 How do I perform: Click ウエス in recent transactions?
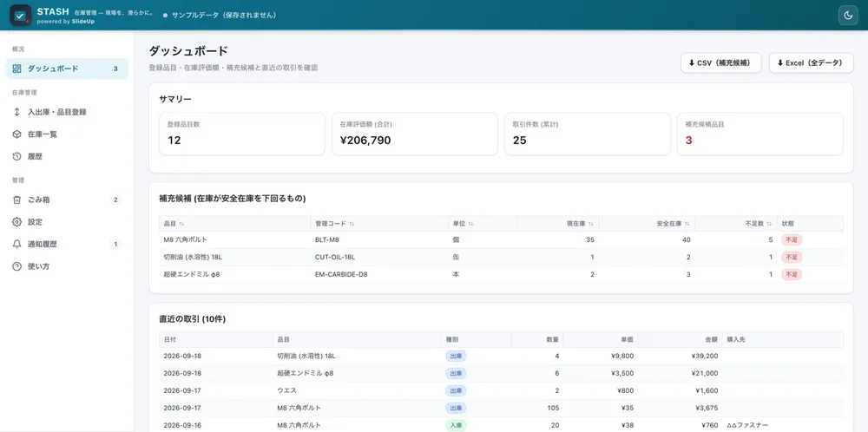pyautogui.click(x=286, y=390)
